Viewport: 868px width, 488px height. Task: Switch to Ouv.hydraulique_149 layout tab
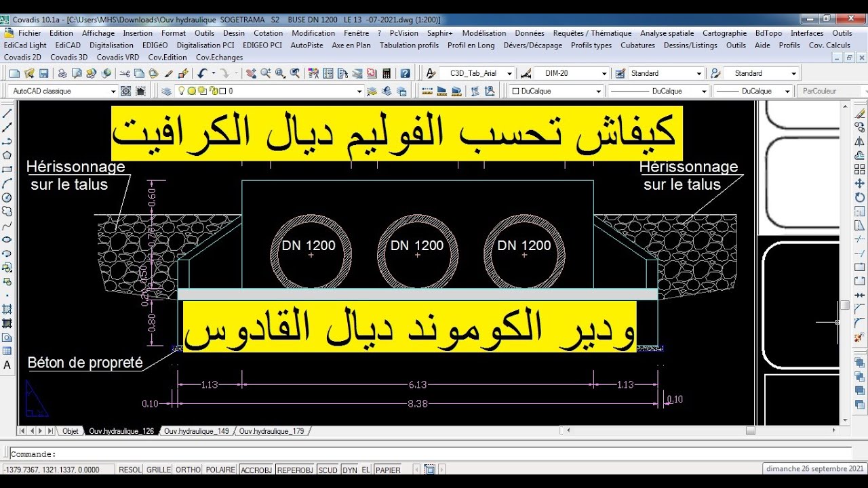coord(196,431)
